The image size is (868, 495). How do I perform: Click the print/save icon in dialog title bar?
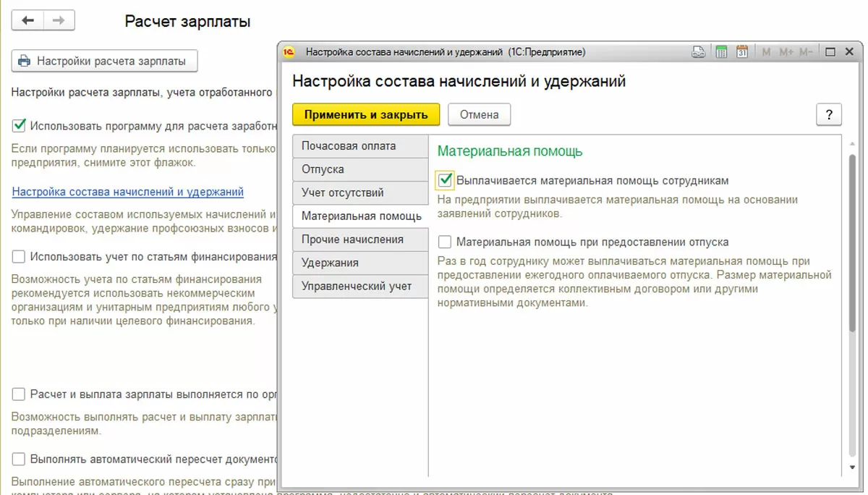coord(698,51)
